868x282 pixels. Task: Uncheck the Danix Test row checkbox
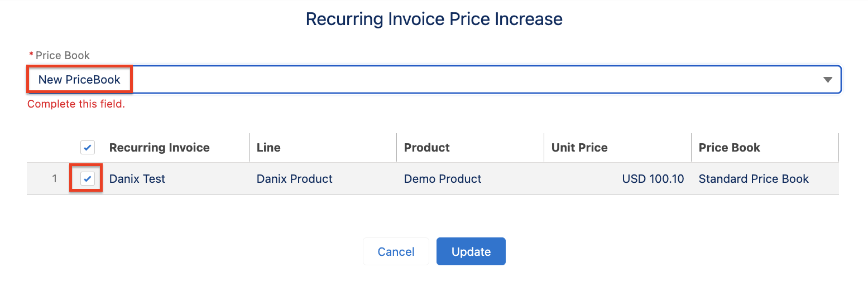pyautogui.click(x=88, y=179)
